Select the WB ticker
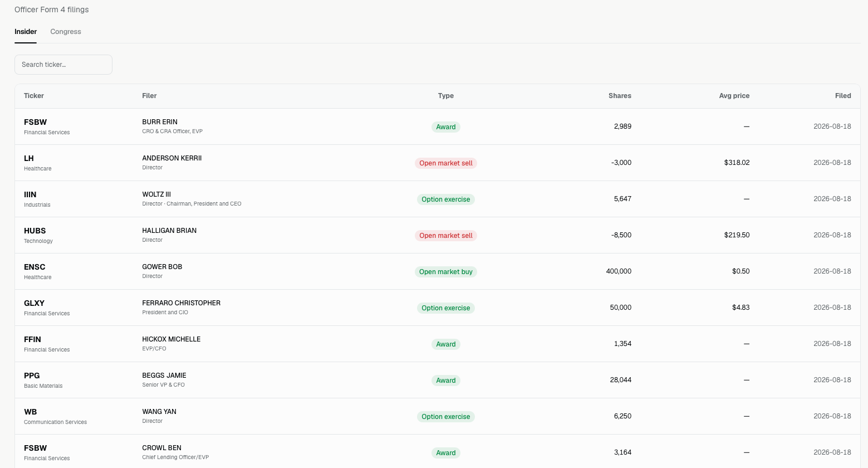Viewport: 868px width, 468px height. 31,412
